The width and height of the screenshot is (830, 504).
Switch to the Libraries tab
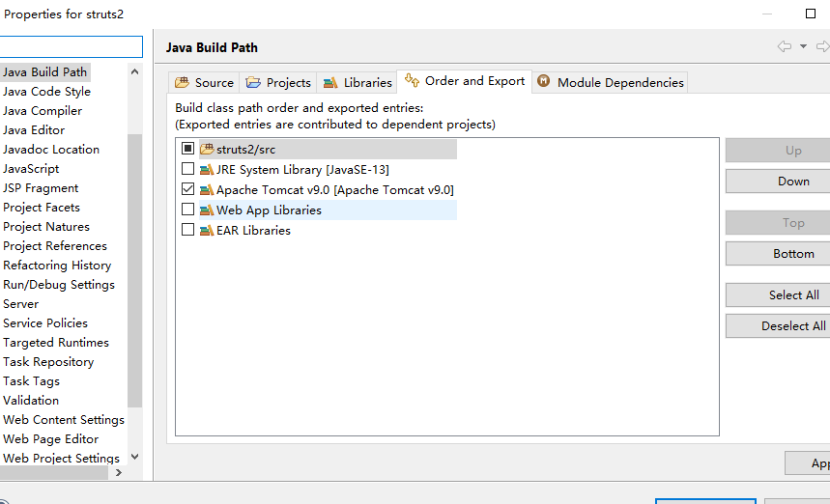coord(358,82)
